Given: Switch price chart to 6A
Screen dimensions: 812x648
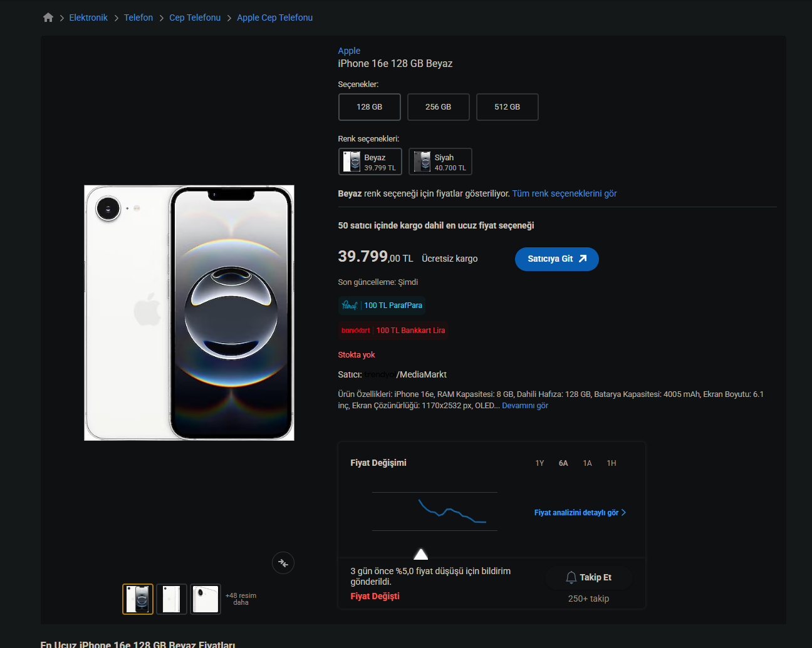Looking at the screenshot, I should (x=563, y=463).
